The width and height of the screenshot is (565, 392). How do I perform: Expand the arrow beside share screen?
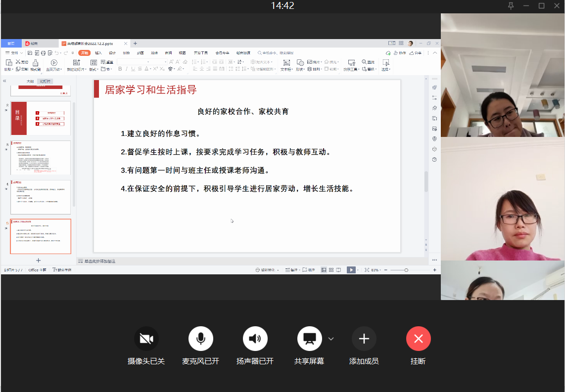point(331,339)
